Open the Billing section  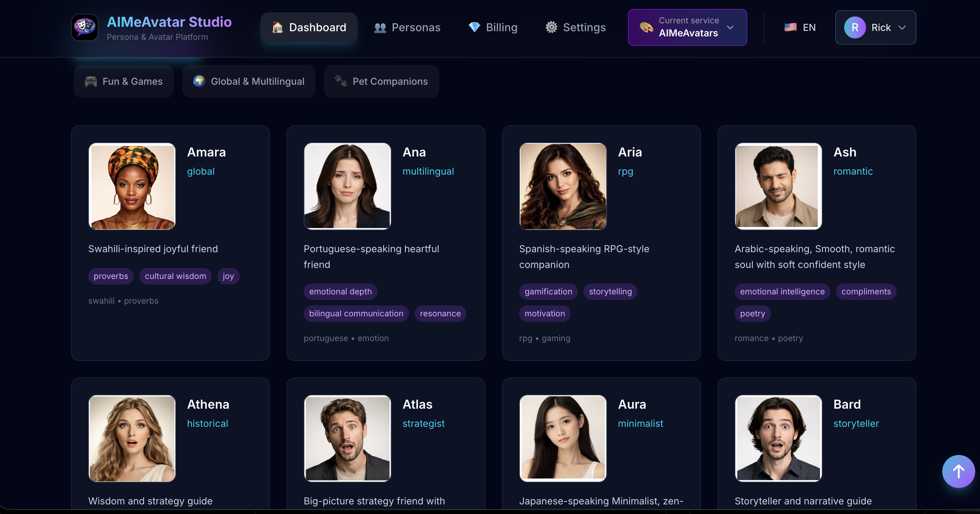pyautogui.click(x=492, y=27)
